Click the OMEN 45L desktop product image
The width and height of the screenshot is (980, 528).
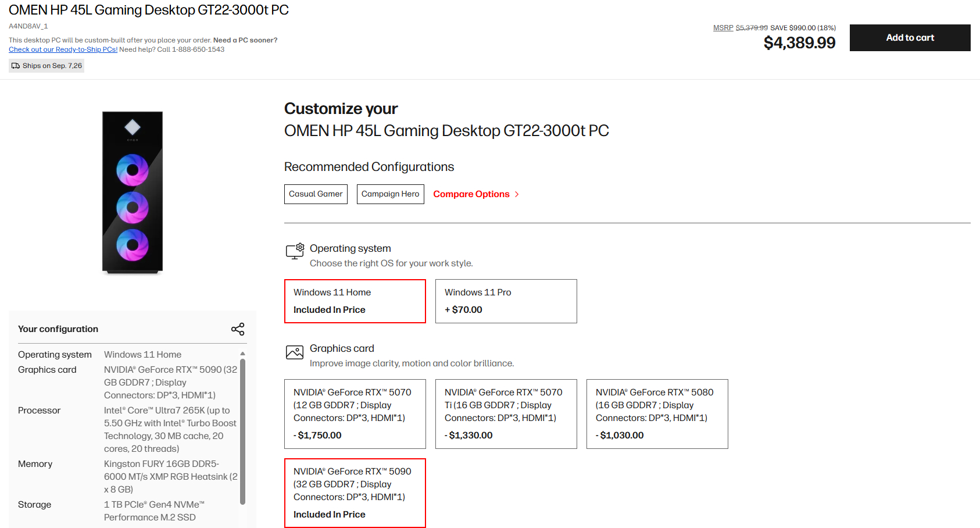pyautogui.click(x=133, y=192)
